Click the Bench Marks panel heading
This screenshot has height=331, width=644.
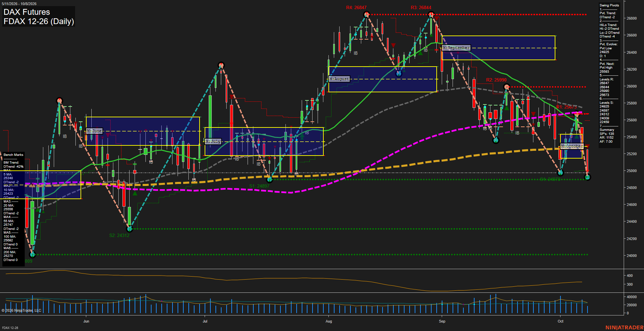click(x=14, y=155)
